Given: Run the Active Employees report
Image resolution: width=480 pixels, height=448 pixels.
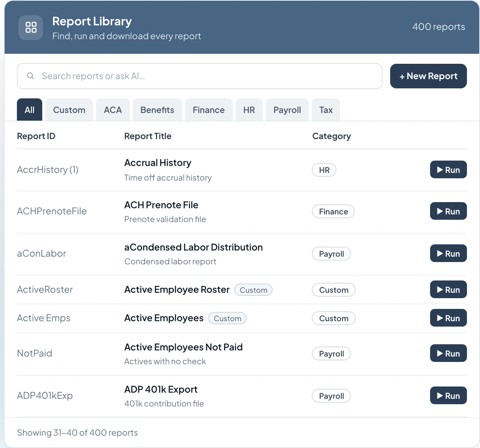Looking at the screenshot, I should coord(449,318).
